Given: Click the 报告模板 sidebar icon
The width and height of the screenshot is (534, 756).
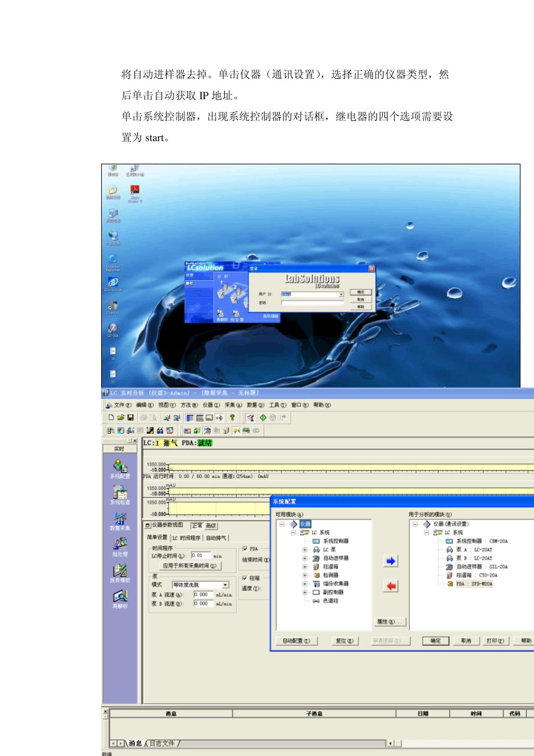Looking at the screenshot, I should click(x=120, y=571).
